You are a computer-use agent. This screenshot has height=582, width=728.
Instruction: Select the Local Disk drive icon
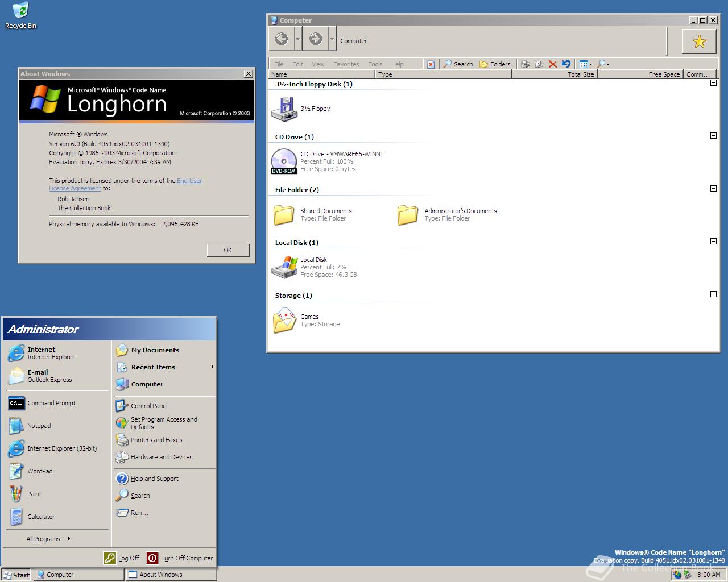click(x=284, y=267)
